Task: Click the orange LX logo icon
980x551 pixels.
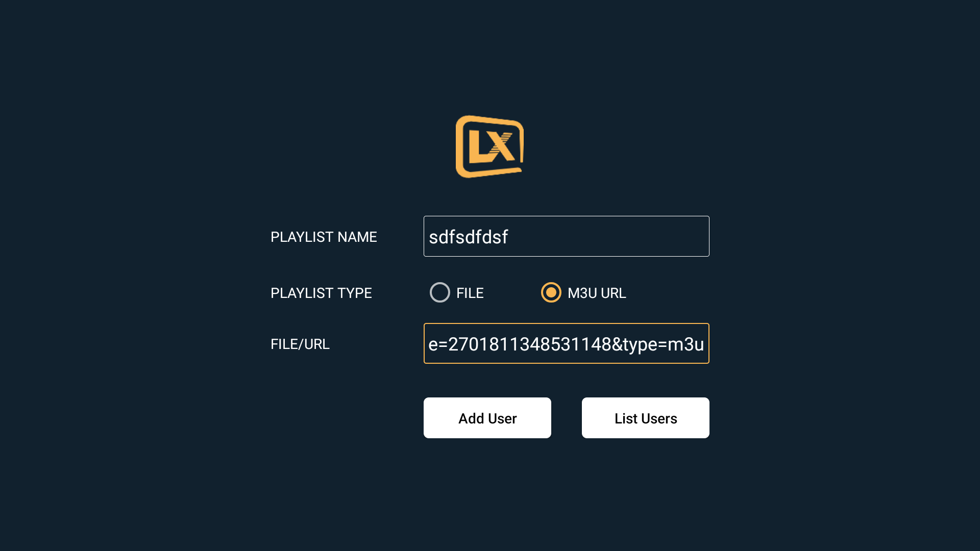Action: [x=489, y=146]
